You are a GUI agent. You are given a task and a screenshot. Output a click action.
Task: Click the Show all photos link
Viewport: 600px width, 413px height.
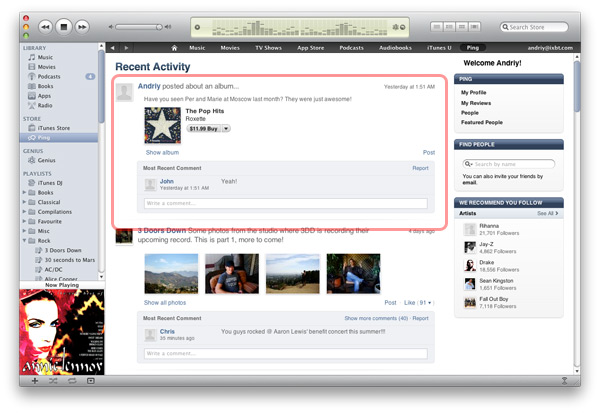[x=165, y=302]
